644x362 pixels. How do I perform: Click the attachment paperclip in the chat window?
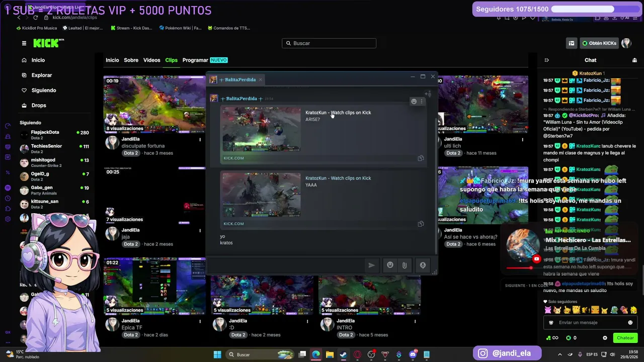click(405, 265)
